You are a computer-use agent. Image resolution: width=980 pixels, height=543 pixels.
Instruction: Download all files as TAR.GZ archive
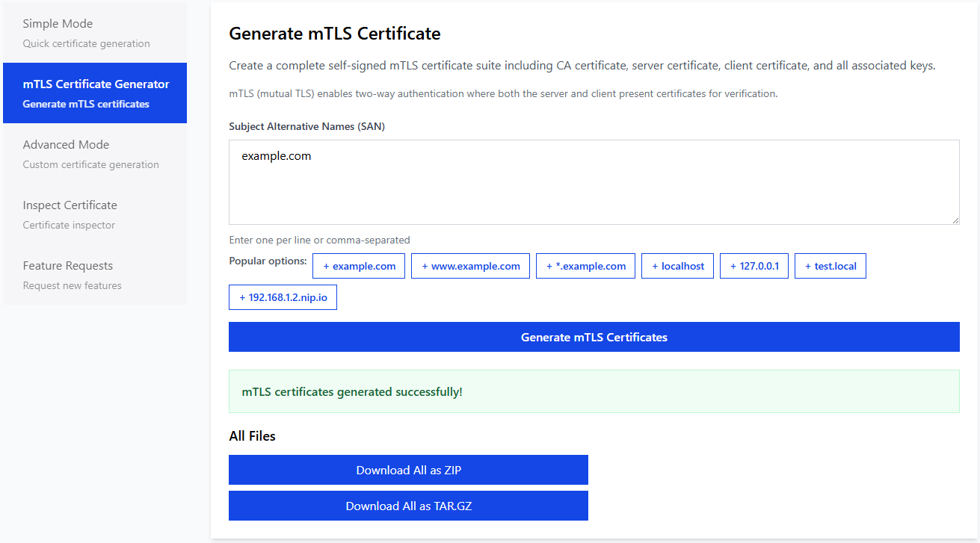(408, 506)
